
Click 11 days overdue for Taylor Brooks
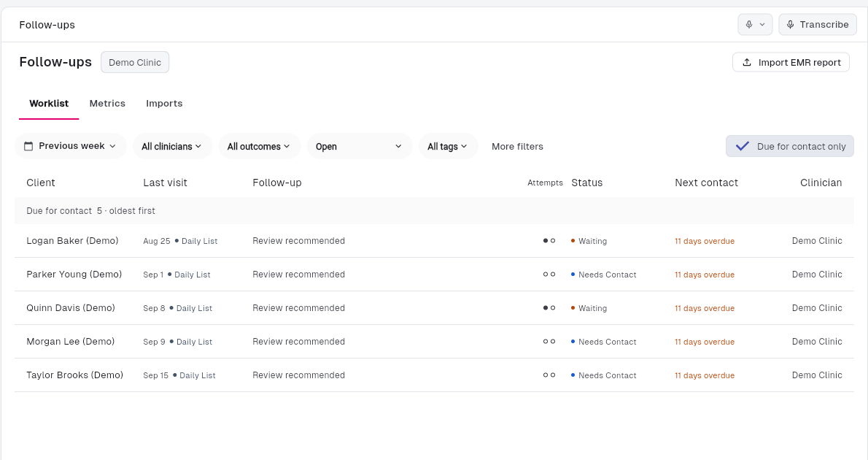[705, 376]
